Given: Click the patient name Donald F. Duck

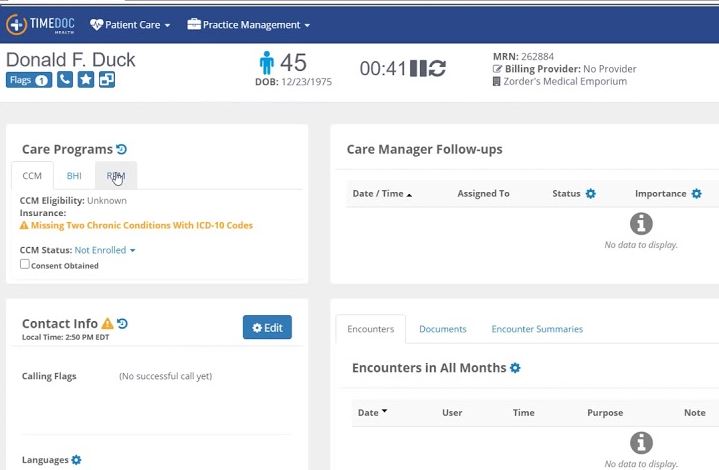Looking at the screenshot, I should click(x=71, y=60).
